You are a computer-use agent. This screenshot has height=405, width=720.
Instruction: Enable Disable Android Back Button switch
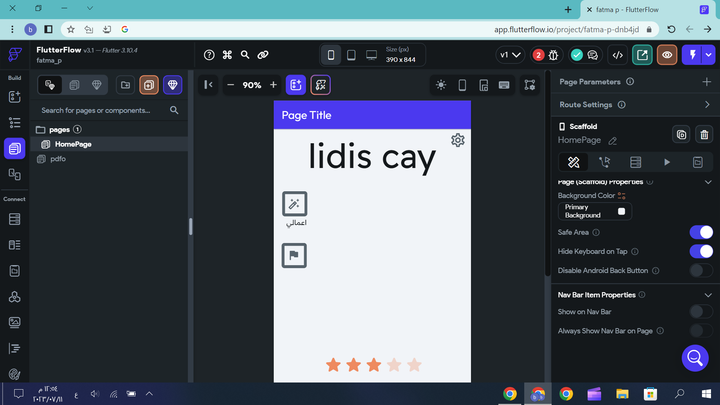point(701,271)
